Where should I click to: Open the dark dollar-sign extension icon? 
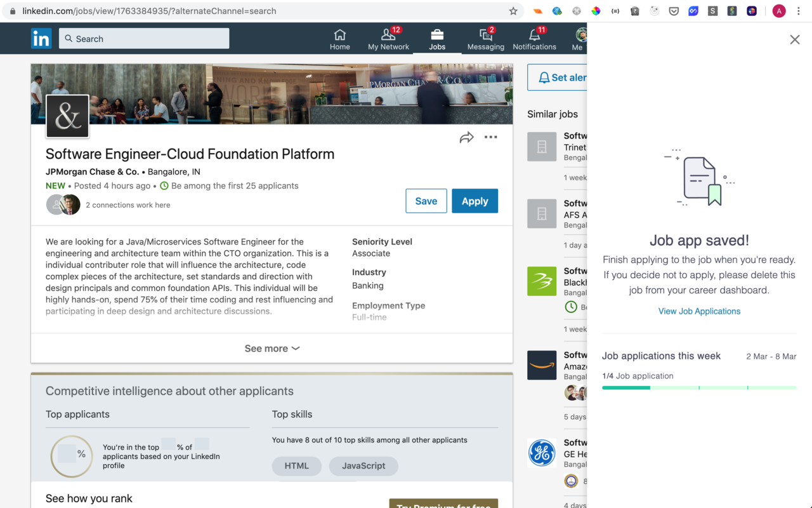(732, 11)
